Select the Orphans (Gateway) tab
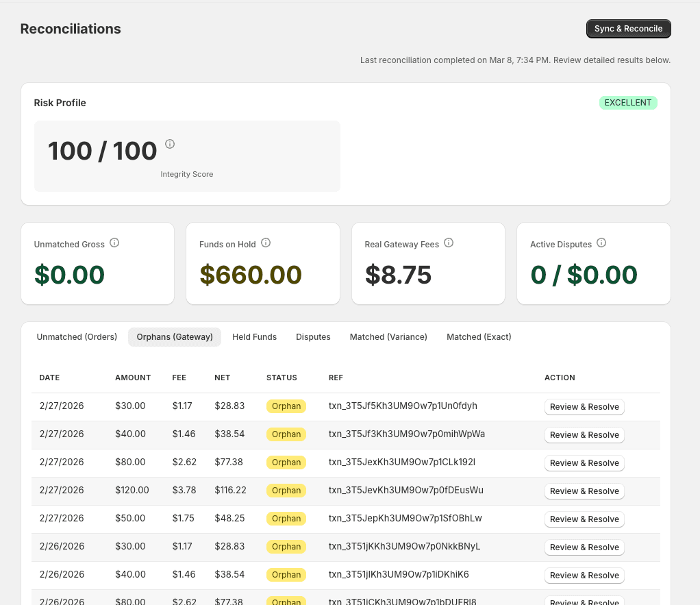This screenshot has width=700, height=605. [x=174, y=336]
